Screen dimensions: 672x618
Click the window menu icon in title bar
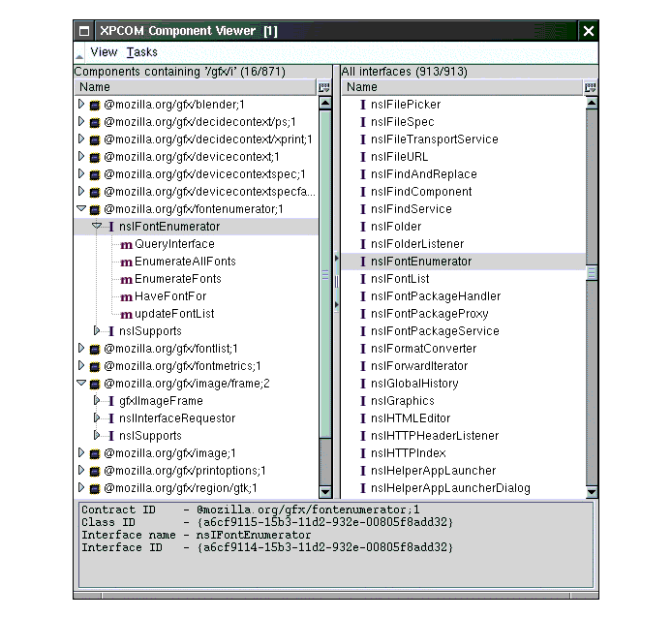coord(84,31)
